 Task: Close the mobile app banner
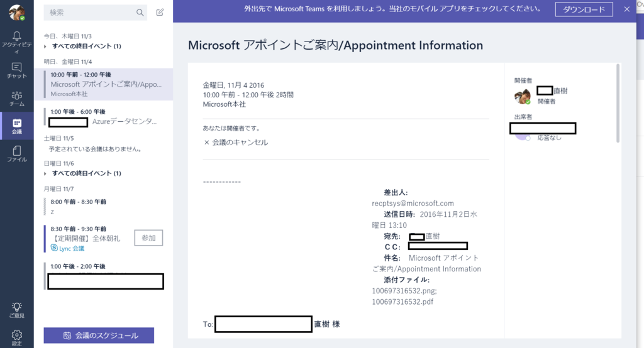coord(627,9)
